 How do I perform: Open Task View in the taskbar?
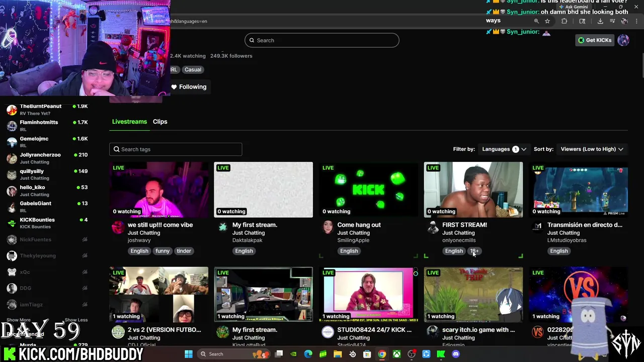pyautogui.click(x=279, y=354)
